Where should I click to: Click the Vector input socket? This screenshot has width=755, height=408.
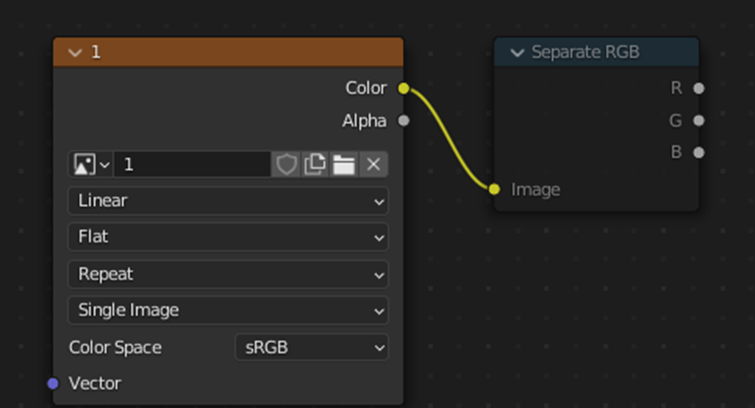[53, 383]
